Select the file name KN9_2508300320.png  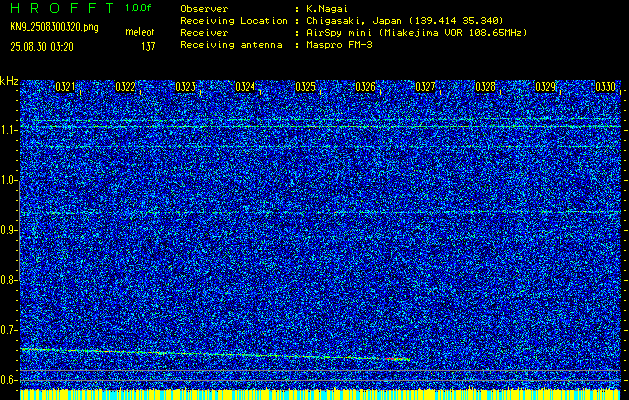point(55,27)
